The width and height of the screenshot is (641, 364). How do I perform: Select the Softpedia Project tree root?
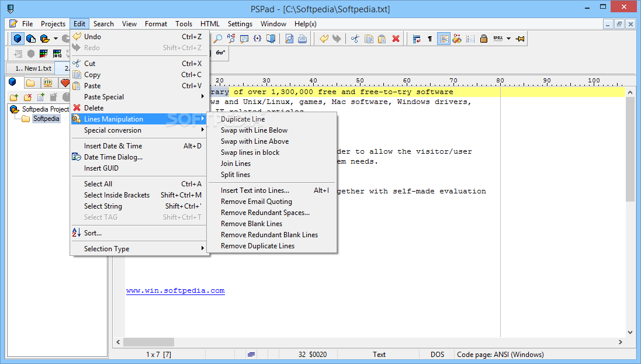click(46, 109)
